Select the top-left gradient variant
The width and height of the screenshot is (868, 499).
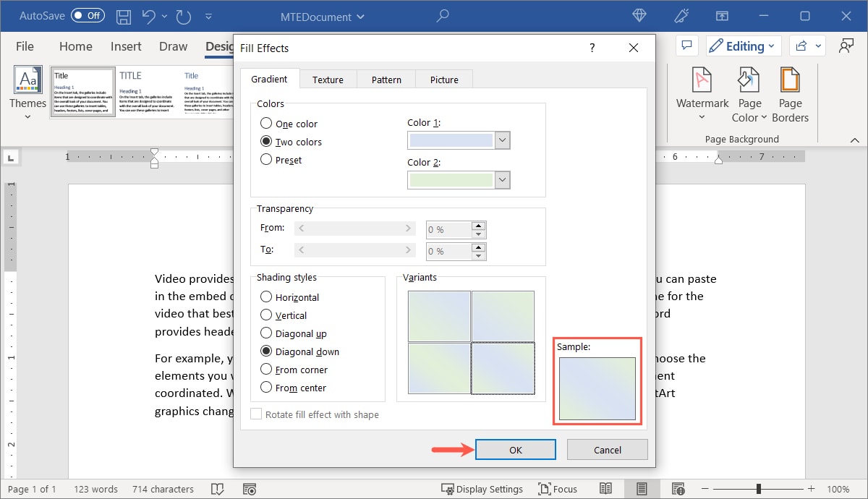[x=439, y=316]
